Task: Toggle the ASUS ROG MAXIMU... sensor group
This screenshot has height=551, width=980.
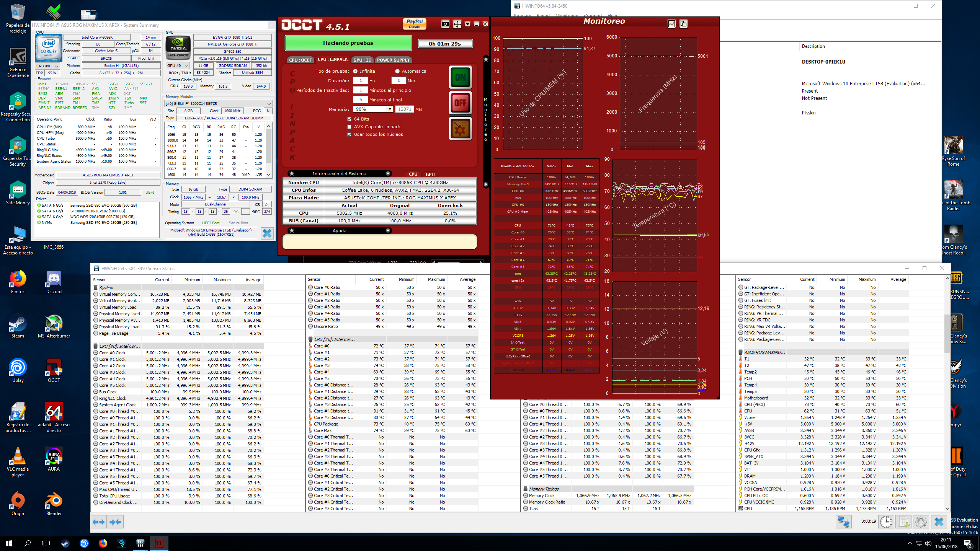Action: [x=741, y=352]
